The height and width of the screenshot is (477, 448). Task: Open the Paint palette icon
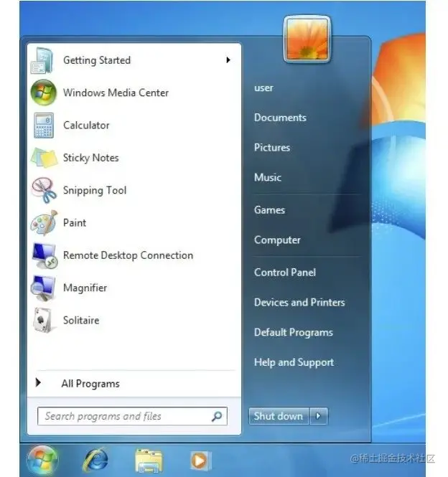coord(44,222)
